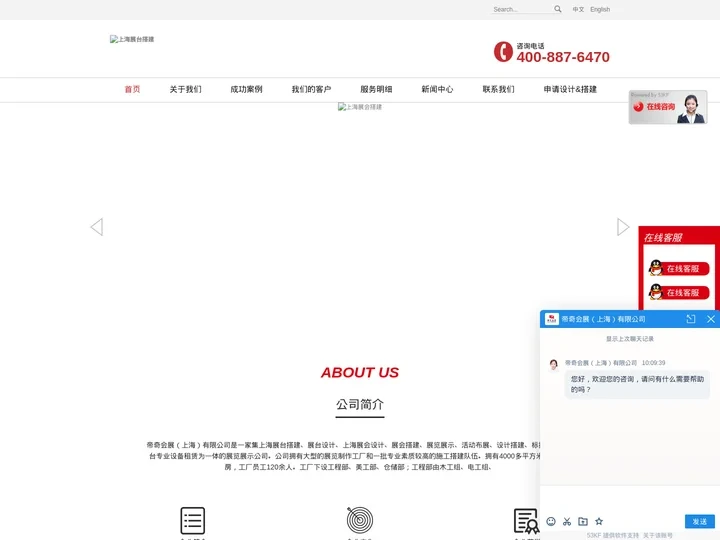Click the search magnifier icon
Image resolution: width=720 pixels, height=540 pixels.
click(x=557, y=9)
